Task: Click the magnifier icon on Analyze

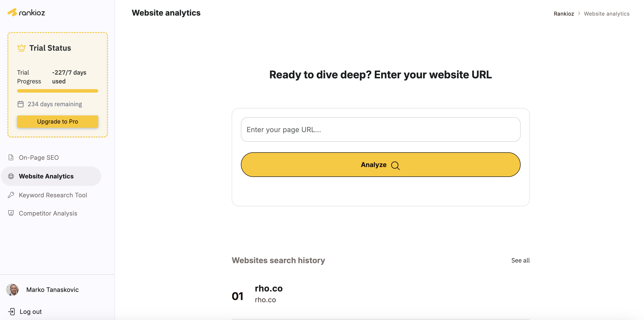Action: click(395, 165)
